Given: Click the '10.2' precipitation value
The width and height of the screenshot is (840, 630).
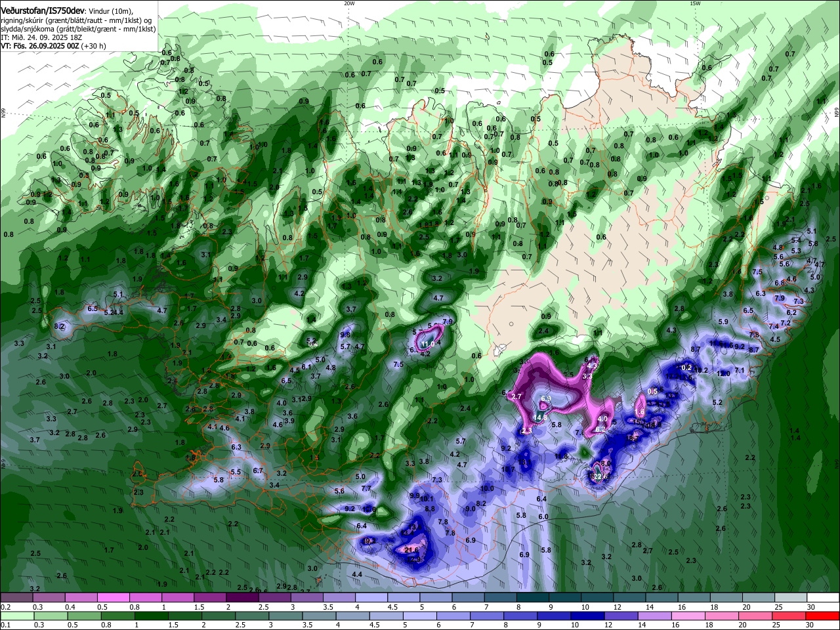Looking at the screenshot, I should (702, 371).
